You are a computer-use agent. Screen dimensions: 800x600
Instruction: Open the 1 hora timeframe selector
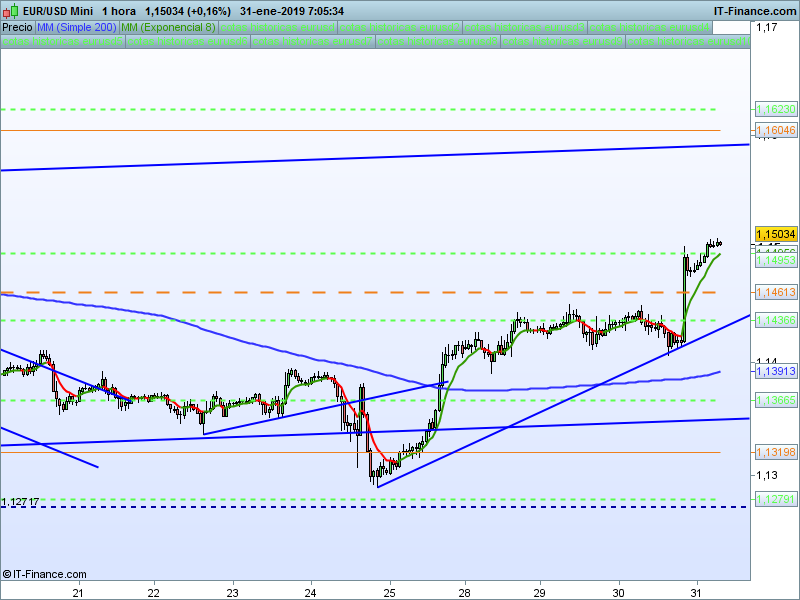tap(119, 11)
